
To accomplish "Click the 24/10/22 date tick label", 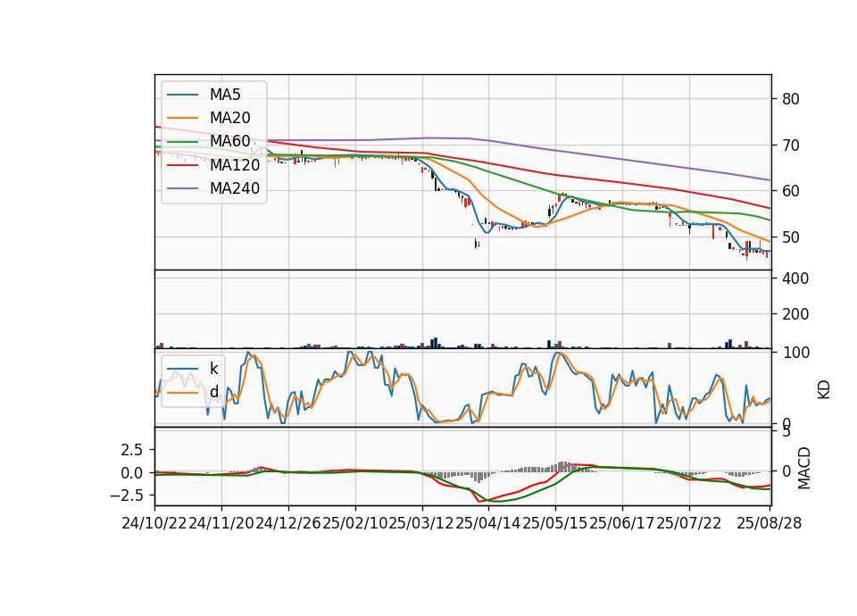I will click(154, 523).
